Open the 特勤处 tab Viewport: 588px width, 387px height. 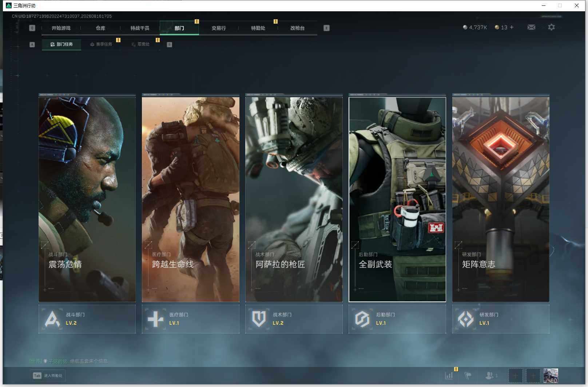point(258,28)
